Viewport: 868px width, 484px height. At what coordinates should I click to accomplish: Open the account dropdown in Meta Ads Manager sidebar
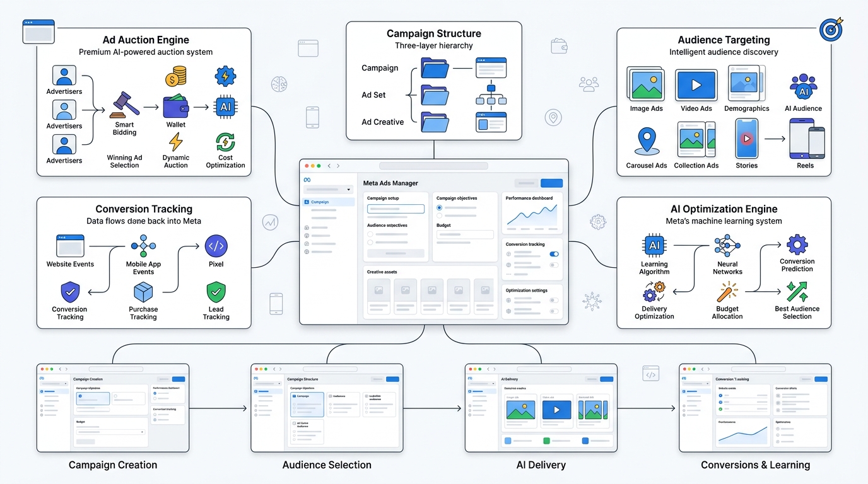coord(328,189)
